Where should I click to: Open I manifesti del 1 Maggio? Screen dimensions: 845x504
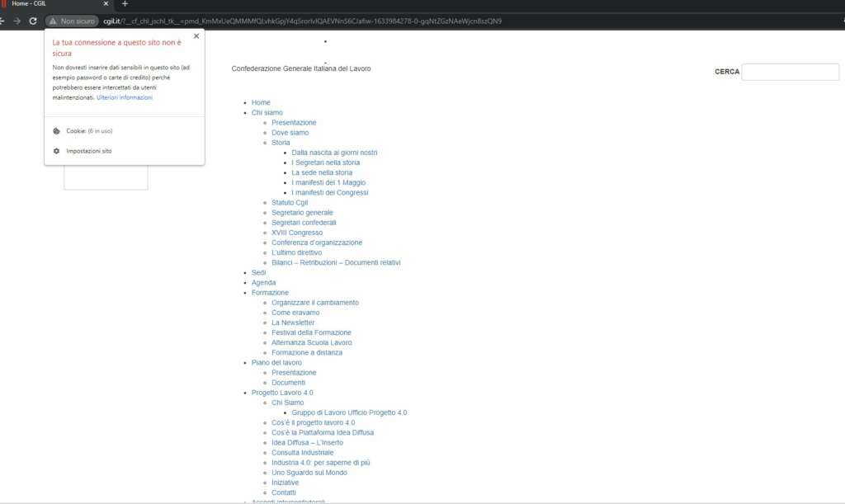tap(328, 182)
